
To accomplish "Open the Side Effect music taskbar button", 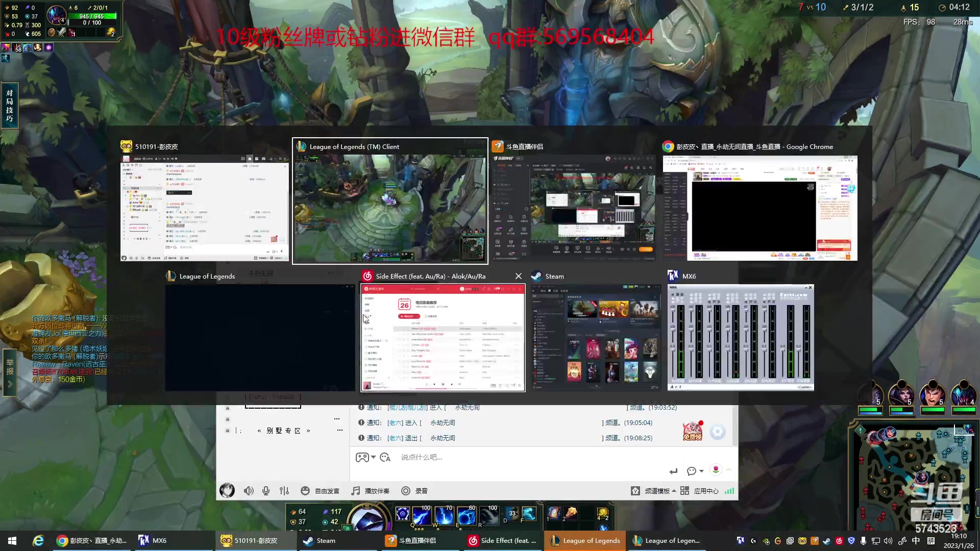I will tap(502, 541).
